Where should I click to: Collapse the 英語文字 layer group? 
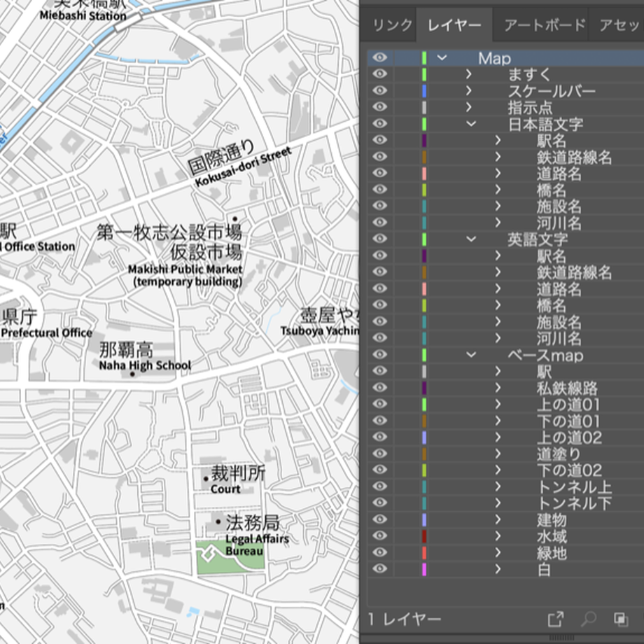(x=471, y=239)
